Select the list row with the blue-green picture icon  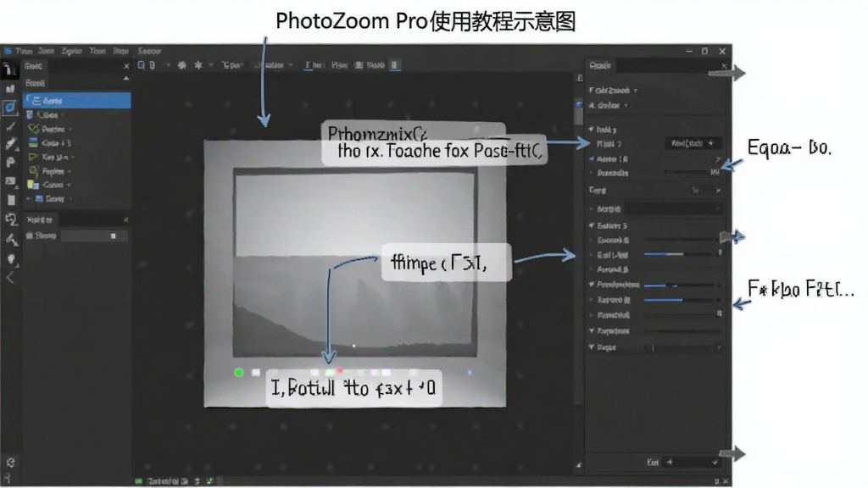tap(77, 142)
